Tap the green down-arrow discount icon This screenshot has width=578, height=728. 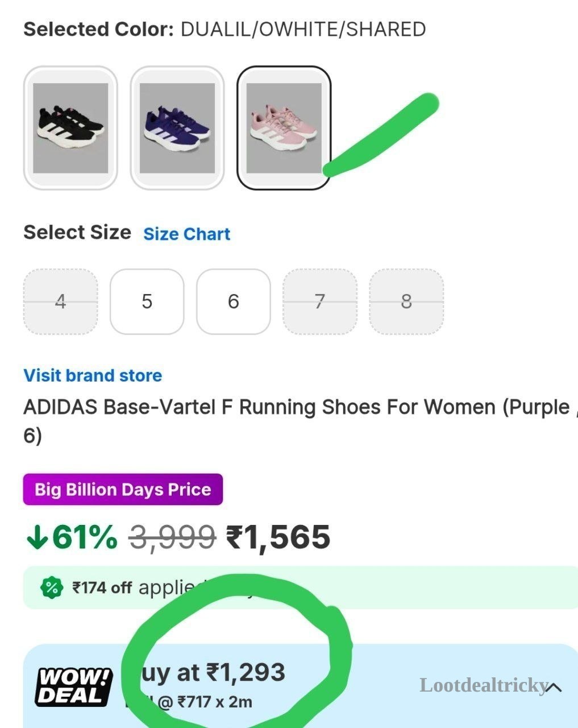pos(37,537)
